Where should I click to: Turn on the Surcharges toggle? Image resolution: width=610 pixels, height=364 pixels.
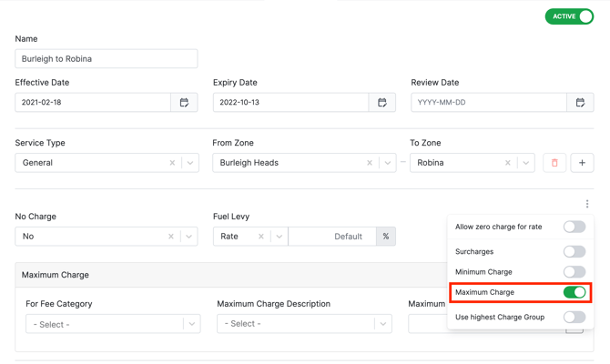point(574,251)
